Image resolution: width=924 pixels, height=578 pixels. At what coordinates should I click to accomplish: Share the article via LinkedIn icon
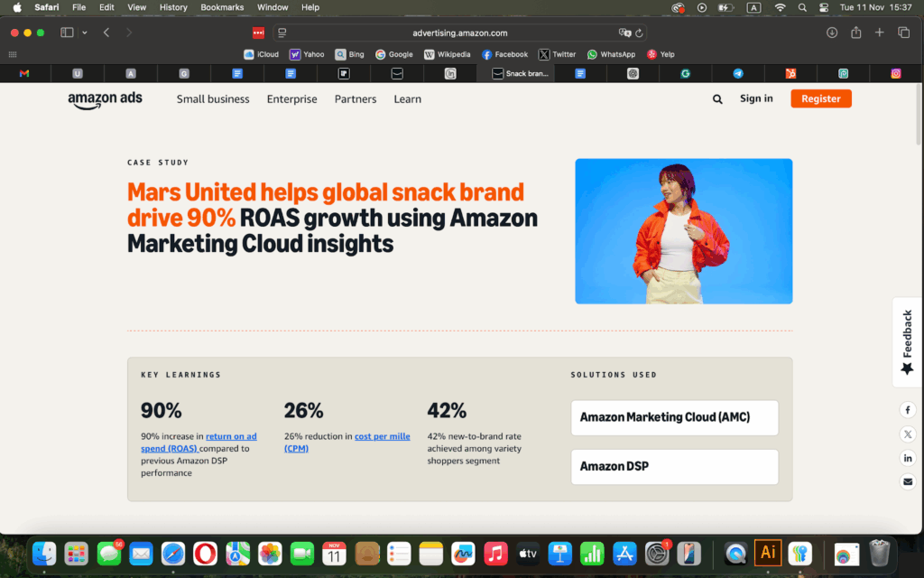(x=908, y=458)
